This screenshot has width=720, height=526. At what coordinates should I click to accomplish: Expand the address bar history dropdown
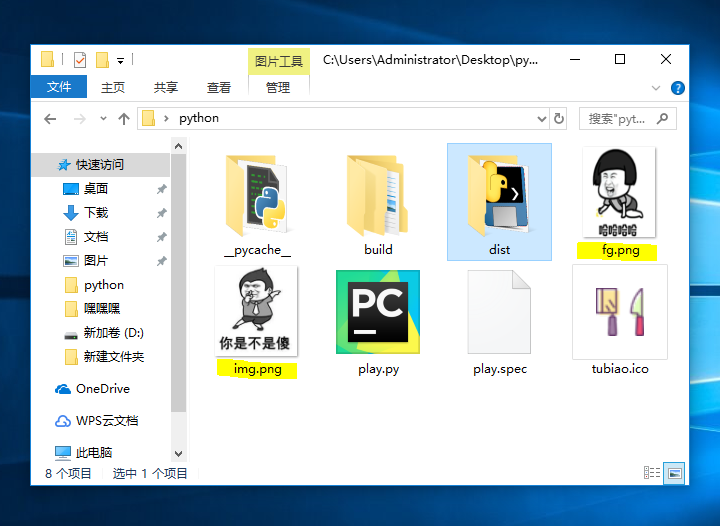tap(542, 119)
